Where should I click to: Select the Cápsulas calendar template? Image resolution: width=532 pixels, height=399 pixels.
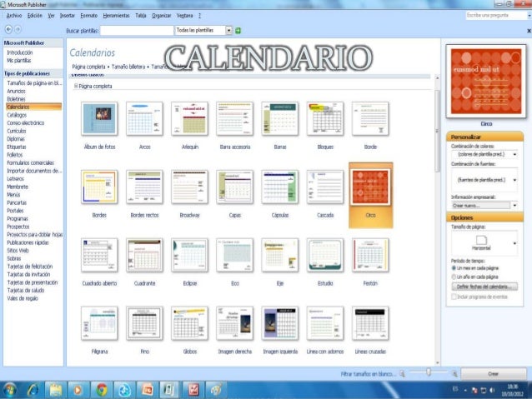[280, 187]
